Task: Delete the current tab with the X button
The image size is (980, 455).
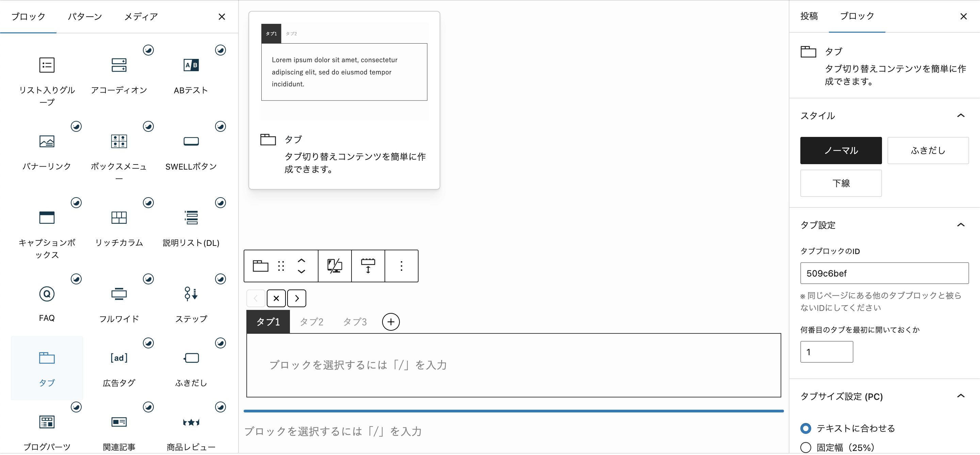Action: (276, 298)
